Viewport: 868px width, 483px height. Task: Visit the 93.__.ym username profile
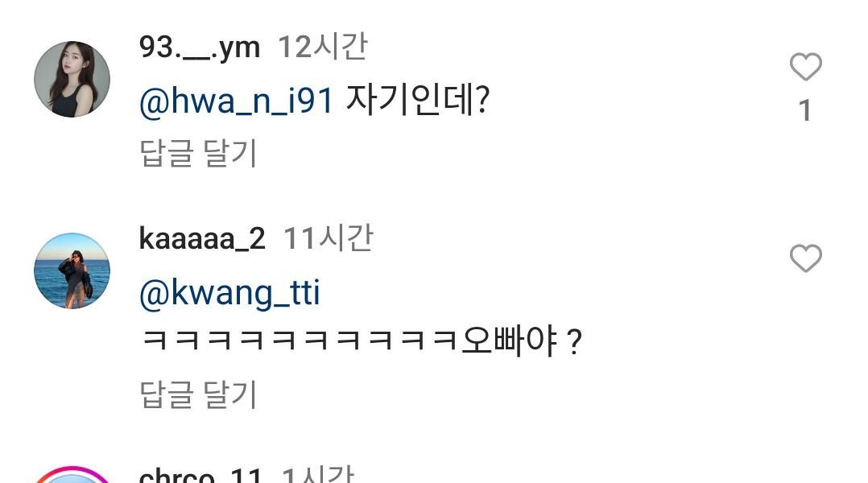[200, 47]
